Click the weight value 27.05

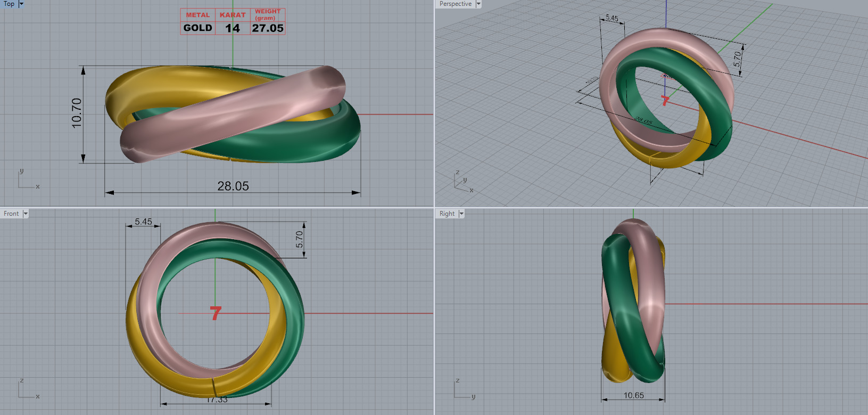pyautogui.click(x=268, y=28)
